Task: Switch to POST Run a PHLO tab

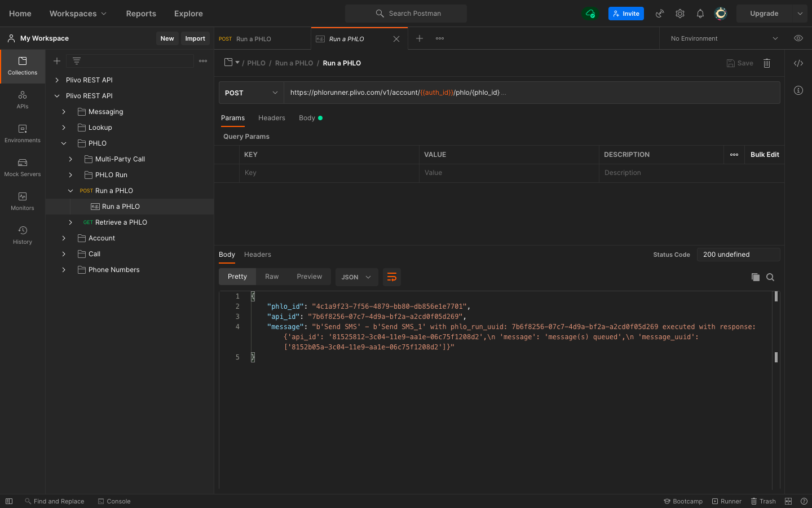Action: [262, 39]
